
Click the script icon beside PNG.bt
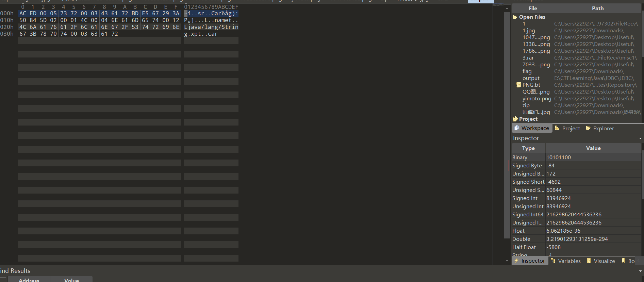519,85
